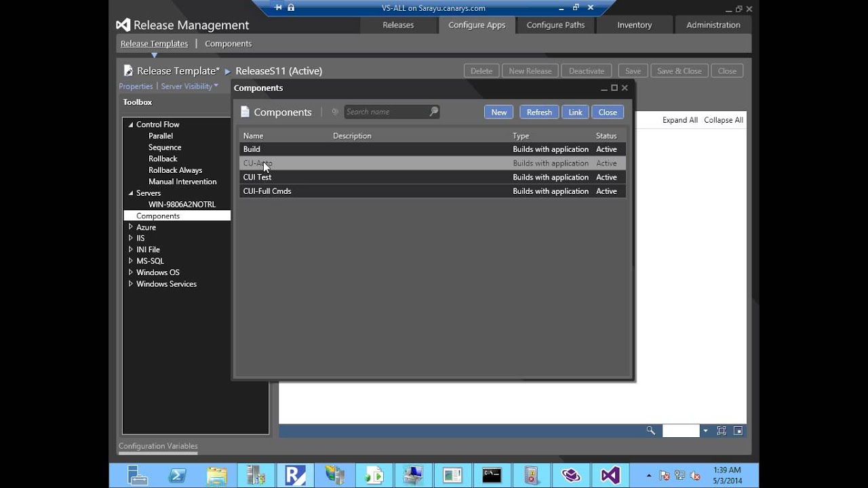Expand the Windows Services toolbox group

[x=131, y=284]
